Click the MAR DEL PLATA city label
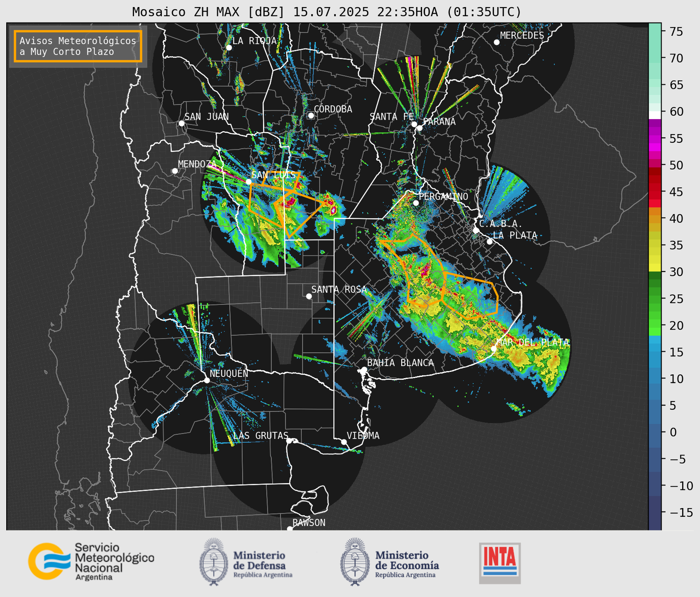Screen dimensions: 700x597 [533, 343]
